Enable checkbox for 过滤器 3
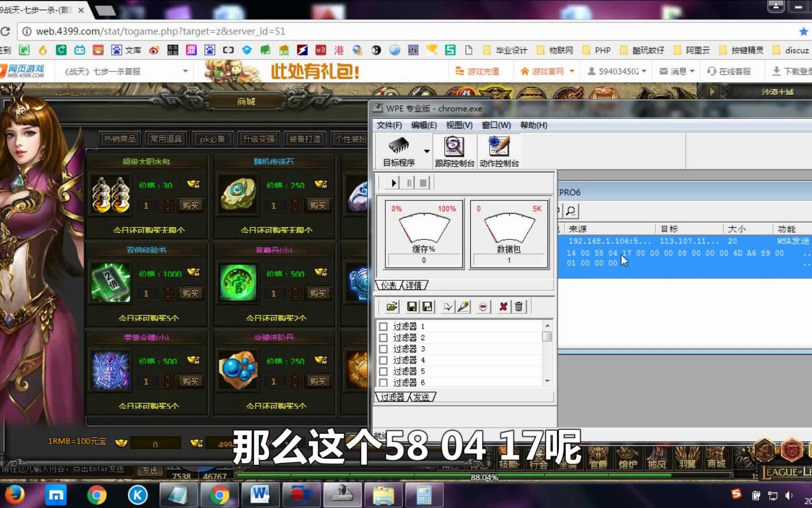This screenshot has height=508, width=812. point(383,349)
